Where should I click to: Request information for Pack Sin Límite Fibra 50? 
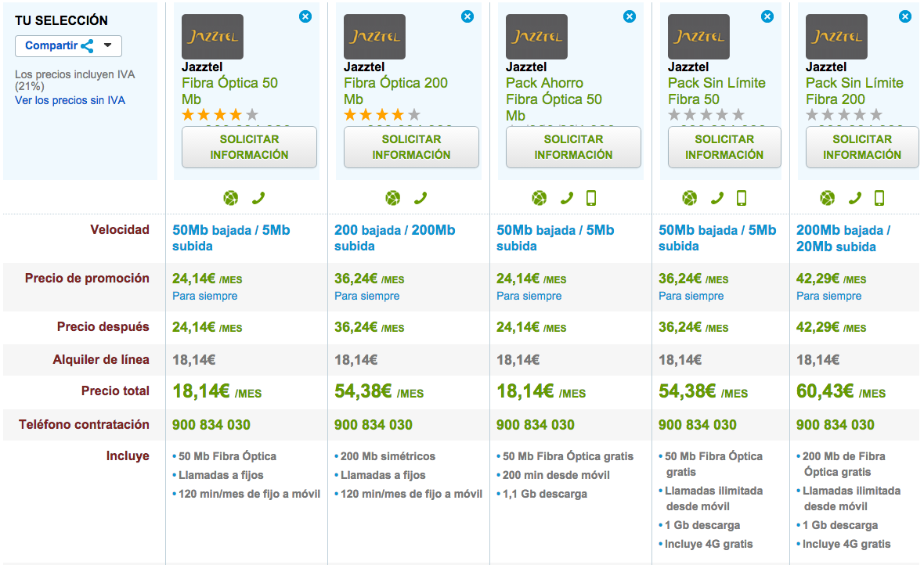pos(724,146)
